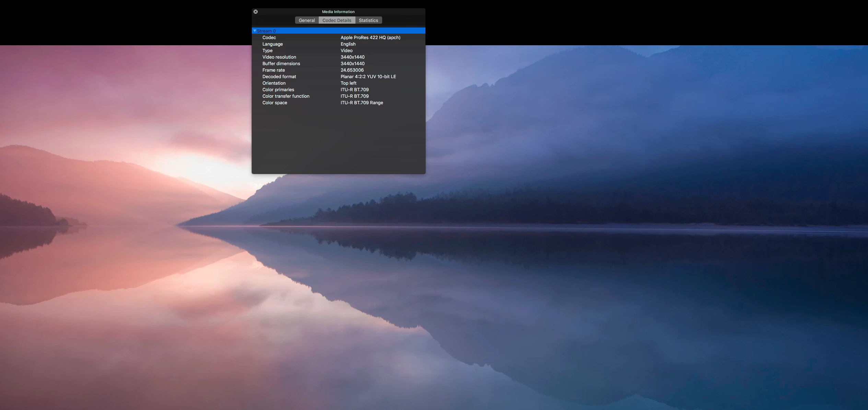Screen dimensions: 868x410
Task: Select the Language row
Action: 272,44
